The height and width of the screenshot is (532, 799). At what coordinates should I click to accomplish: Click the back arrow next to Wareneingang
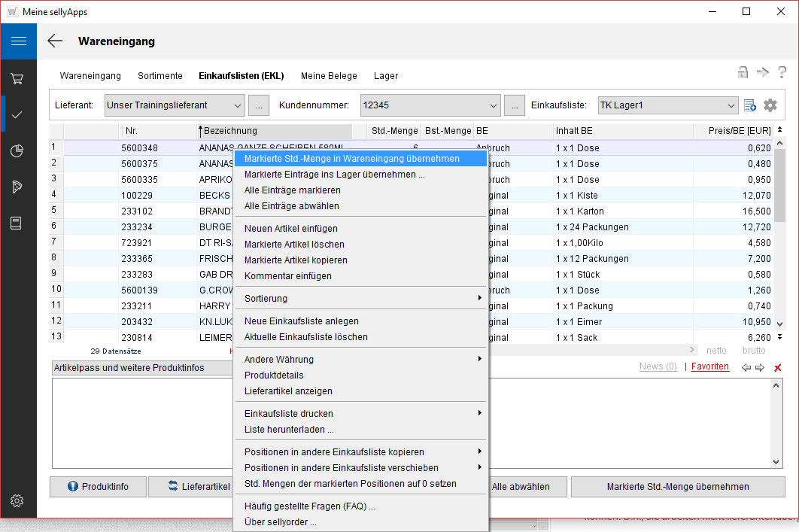55,41
